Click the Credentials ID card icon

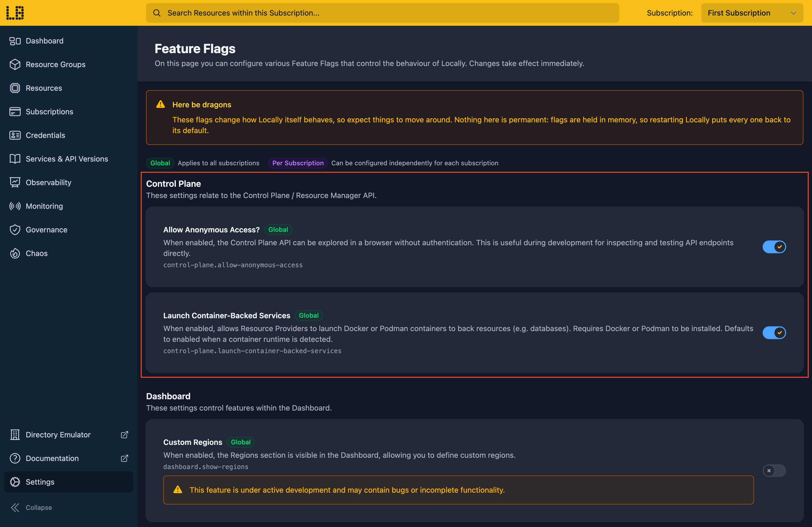click(x=15, y=135)
